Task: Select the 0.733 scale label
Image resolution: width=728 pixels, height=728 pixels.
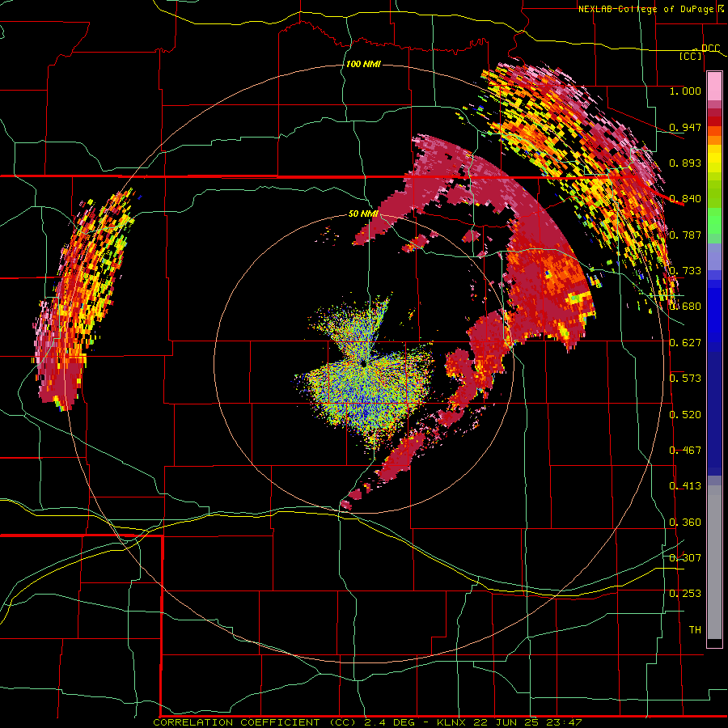Action: (x=685, y=271)
